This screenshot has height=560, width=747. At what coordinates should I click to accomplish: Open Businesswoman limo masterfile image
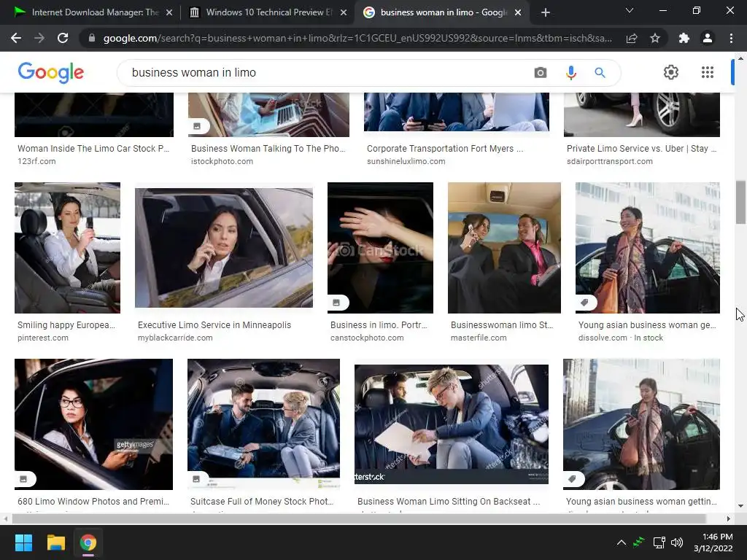pyautogui.click(x=504, y=248)
